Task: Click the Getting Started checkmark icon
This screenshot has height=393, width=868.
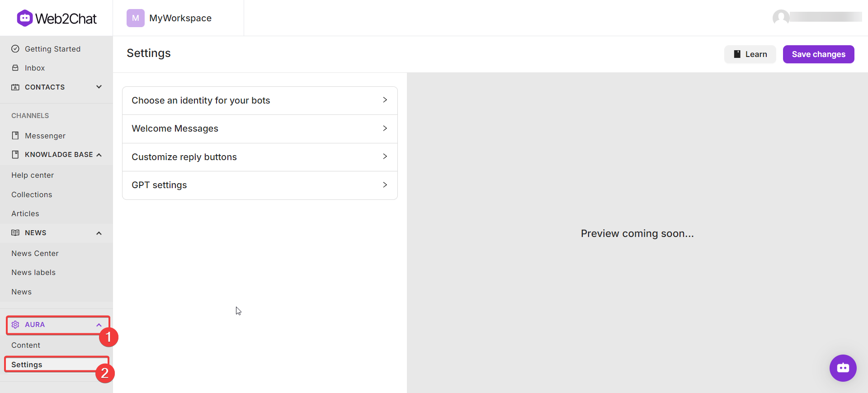Action: coord(15,49)
